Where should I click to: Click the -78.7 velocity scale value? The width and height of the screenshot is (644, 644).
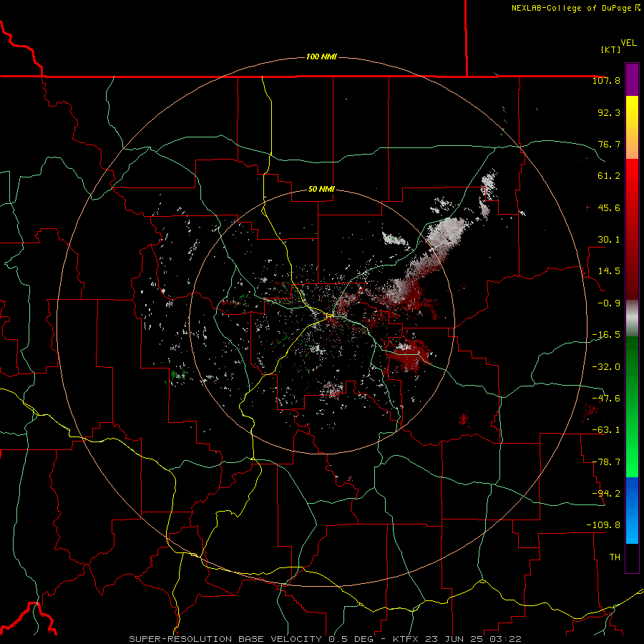pos(606,462)
